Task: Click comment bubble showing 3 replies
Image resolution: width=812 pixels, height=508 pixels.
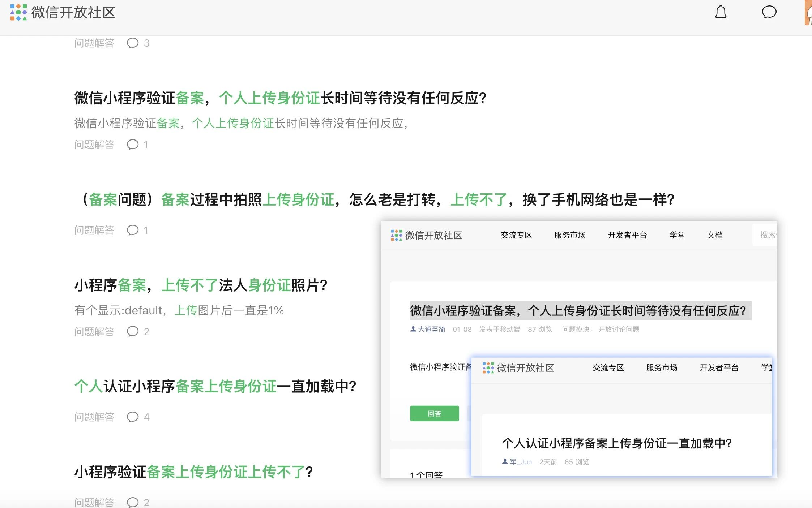Action: (133, 43)
